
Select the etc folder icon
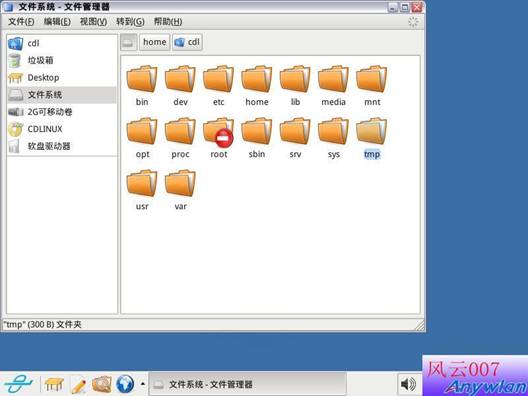[219, 79]
